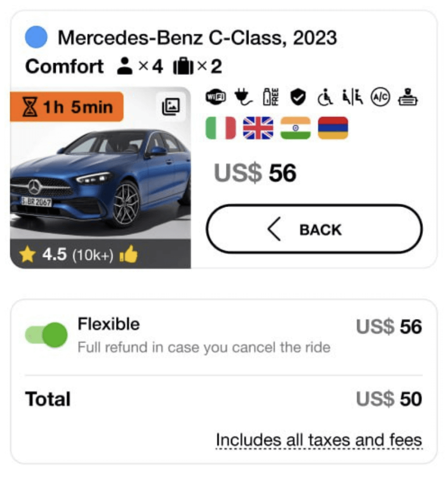This screenshot has width=448, height=482.
Task: Open the 'Includes all taxes and fees' link
Action: point(319,441)
